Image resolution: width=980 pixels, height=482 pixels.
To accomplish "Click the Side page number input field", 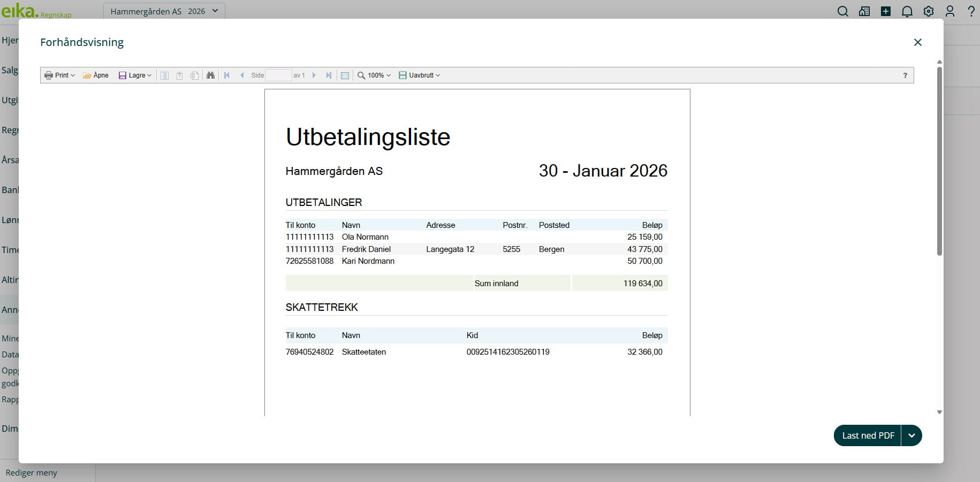I will point(278,75).
